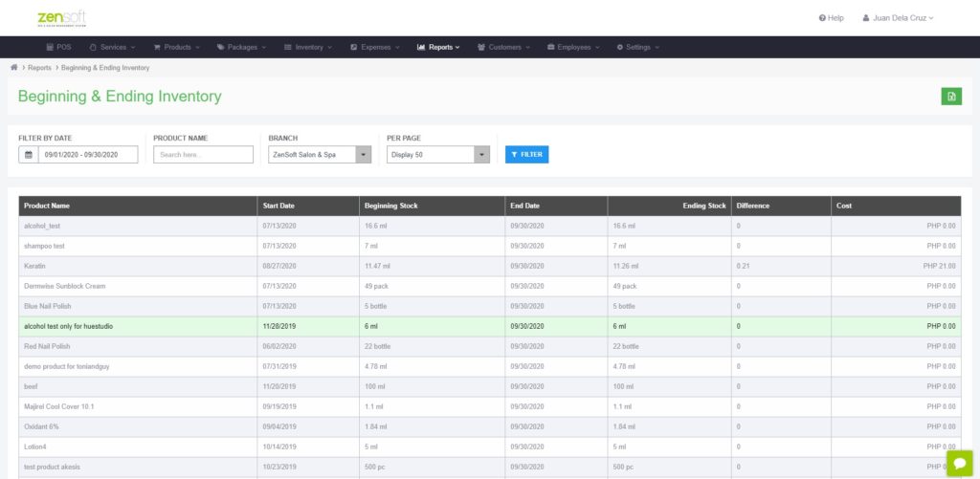
Task: Click the home breadcrumb icon
Action: tap(13, 68)
